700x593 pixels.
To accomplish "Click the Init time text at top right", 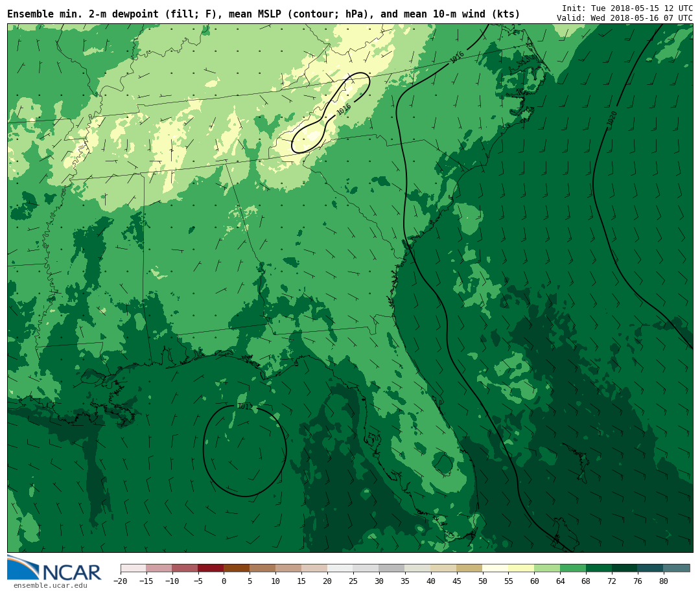I will pyautogui.click(x=627, y=8).
